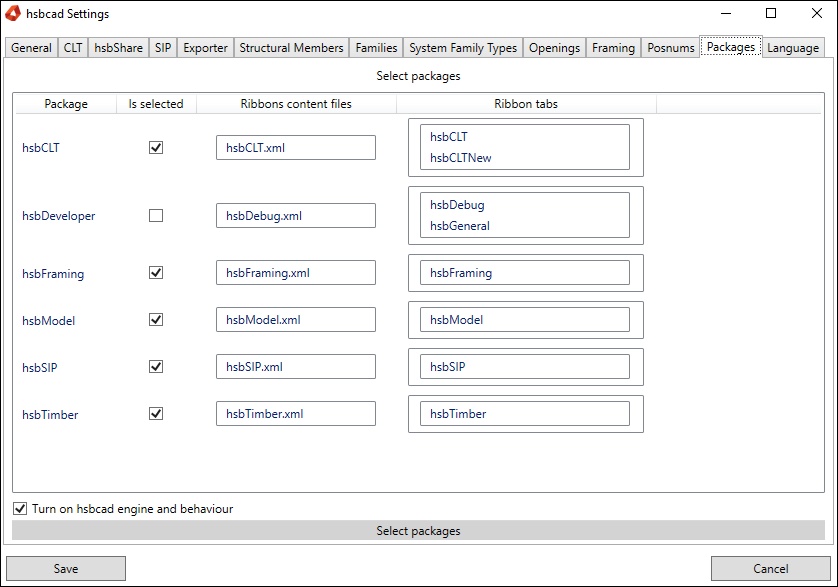Enable the hsbDeveloper package checkbox
This screenshot has height=587, width=838.
coord(156,215)
